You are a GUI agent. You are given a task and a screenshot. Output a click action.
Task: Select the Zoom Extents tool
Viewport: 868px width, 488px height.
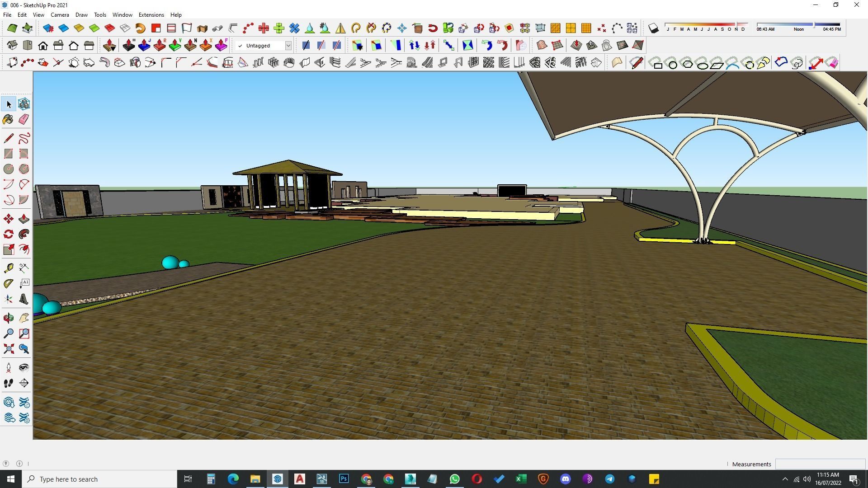[x=8, y=349]
